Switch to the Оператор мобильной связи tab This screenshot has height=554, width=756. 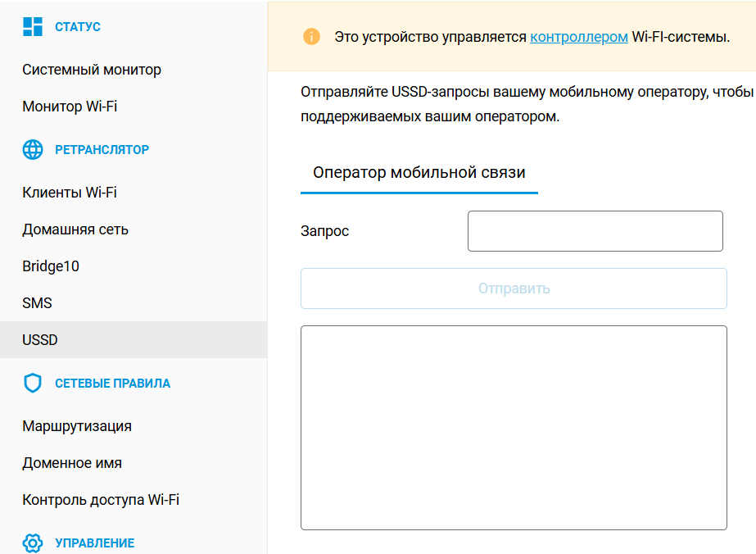[x=419, y=175]
